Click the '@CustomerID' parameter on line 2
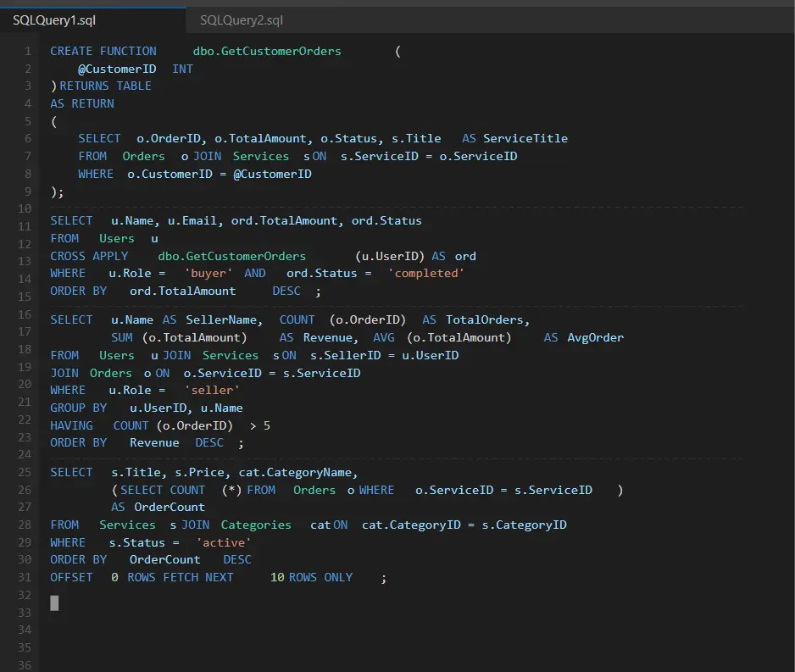The height and width of the screenshot is (672, 795). [117, 69]
